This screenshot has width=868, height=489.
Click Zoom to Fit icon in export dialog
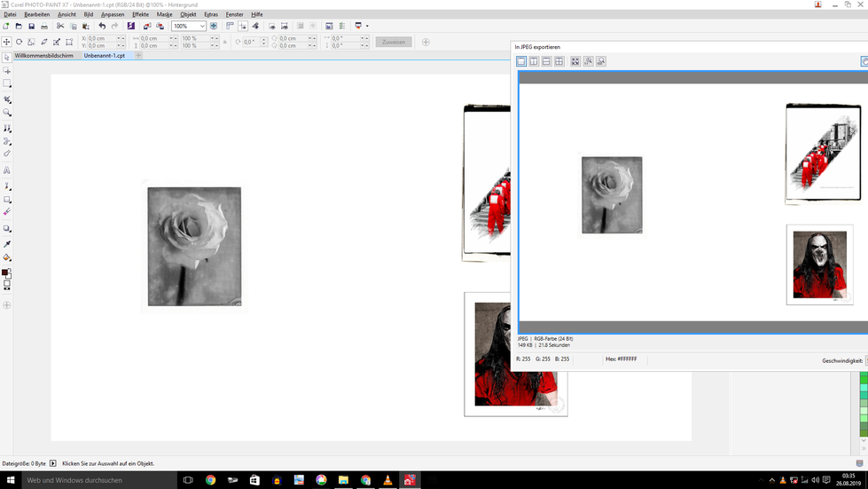click(x=575, y=61)
